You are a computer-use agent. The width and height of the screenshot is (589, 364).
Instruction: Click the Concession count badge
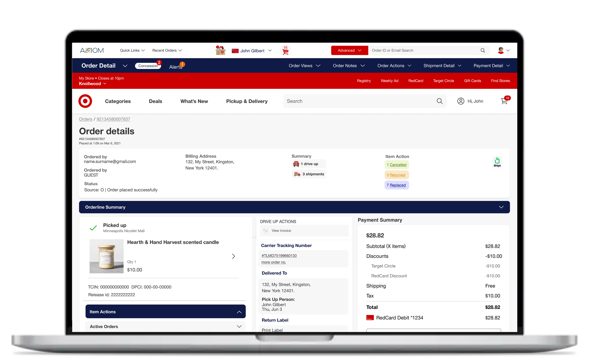[x=159, y=63]
